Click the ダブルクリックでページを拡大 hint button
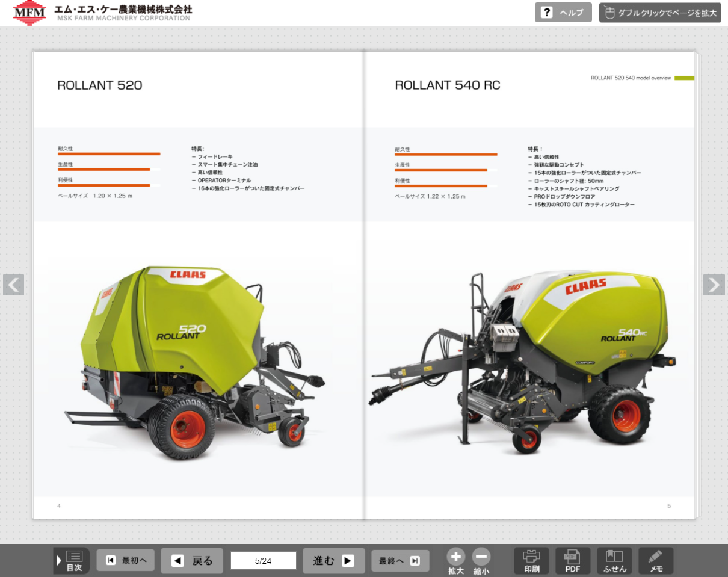Image resolution: width=728 pixels, height=577 pixels. pyautogui.click(x=660, y=13)
